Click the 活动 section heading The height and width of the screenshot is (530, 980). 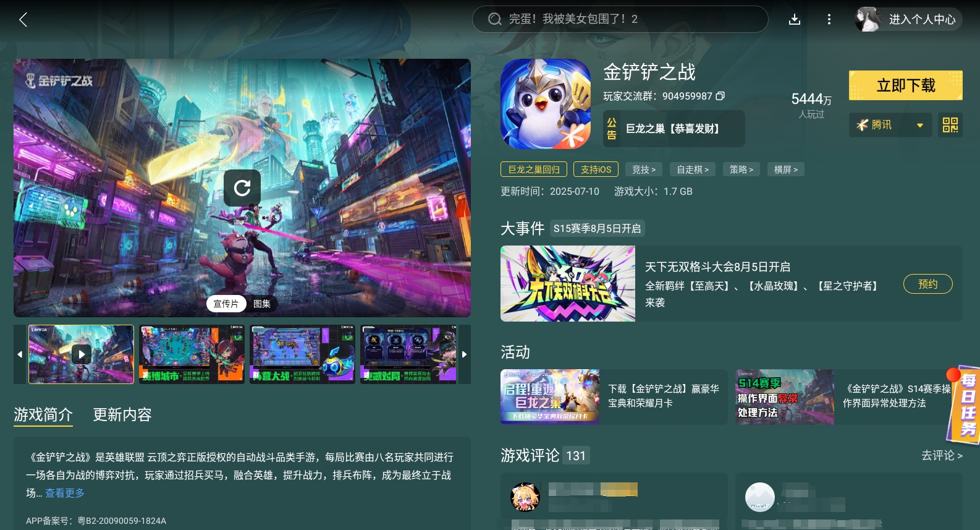[515, 353]
